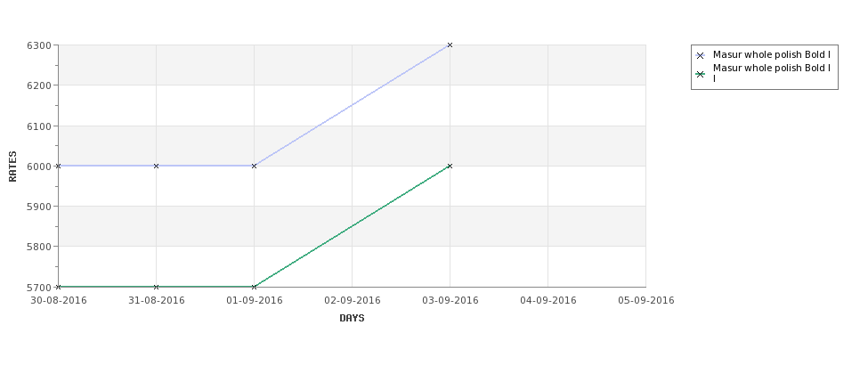The image size is (868, 382).
Task: Select the 02-09-2016 date label on the x-axis
Action: (x=352, y=301)
